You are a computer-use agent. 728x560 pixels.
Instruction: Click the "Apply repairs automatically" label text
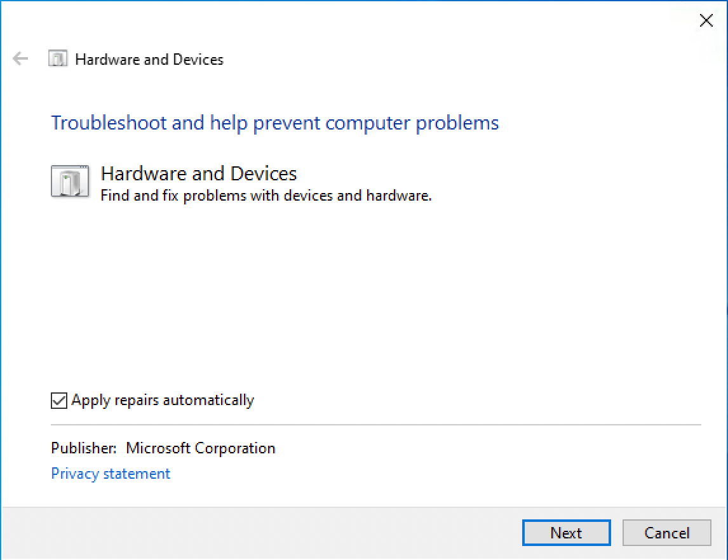click(x=163, y=401)
